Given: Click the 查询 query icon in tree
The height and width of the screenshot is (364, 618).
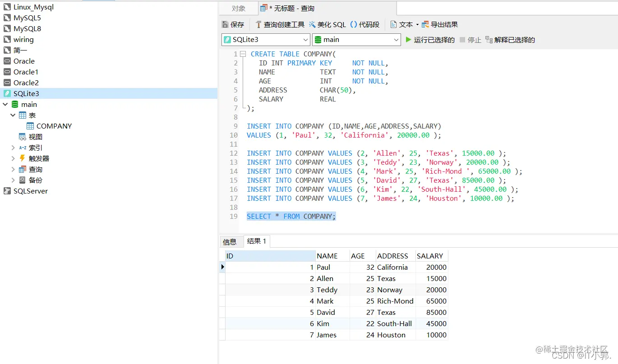Looking at the screenshot, I should (x=23, y=170).
